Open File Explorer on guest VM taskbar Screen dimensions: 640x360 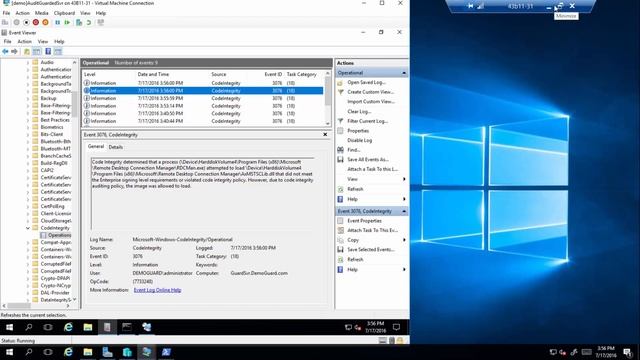click(x=88, y=327)
